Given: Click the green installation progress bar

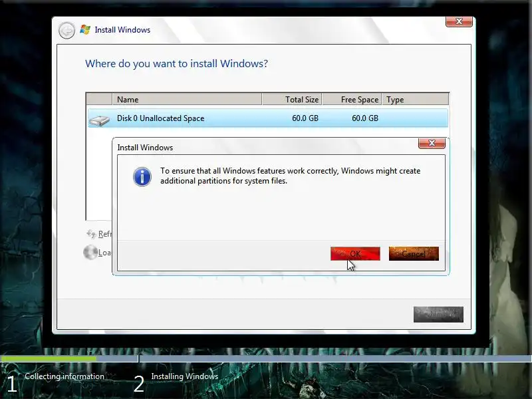Looking at the screenshot, I should [48, 358].
